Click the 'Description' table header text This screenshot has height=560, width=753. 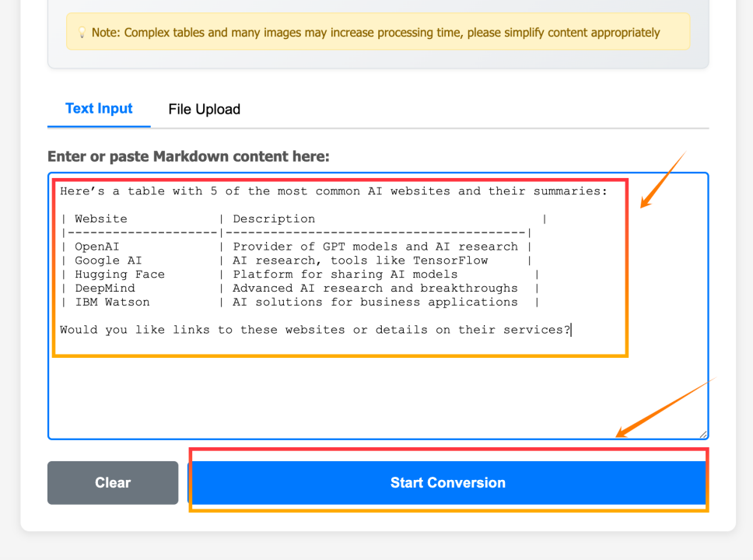pyautogui.click(x=274, y=219)
